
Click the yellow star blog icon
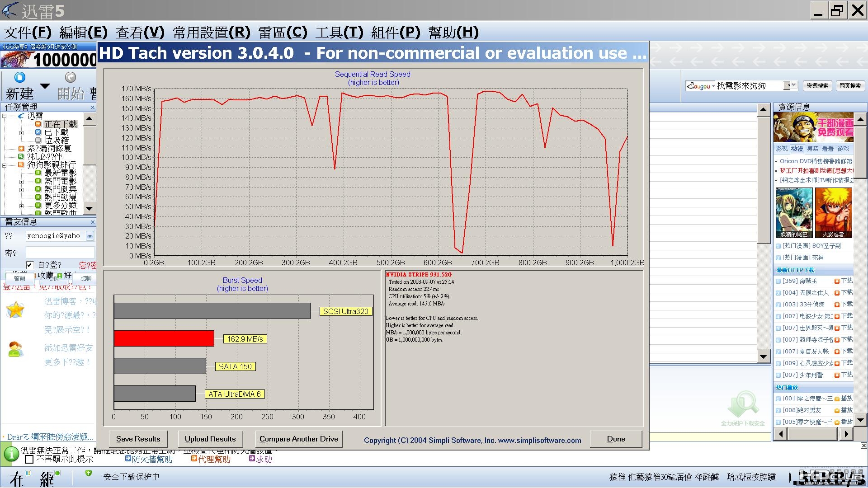(x=15, y=310)
